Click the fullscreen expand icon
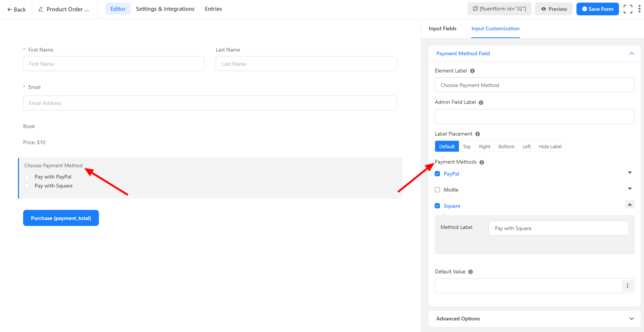 (x=628, y=9)
